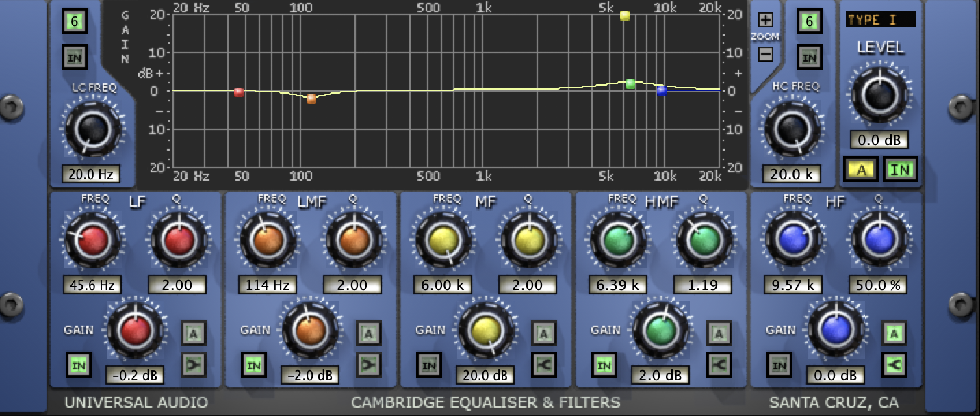Select the yellow MF band handle on the graph

(x=625, y=15)
